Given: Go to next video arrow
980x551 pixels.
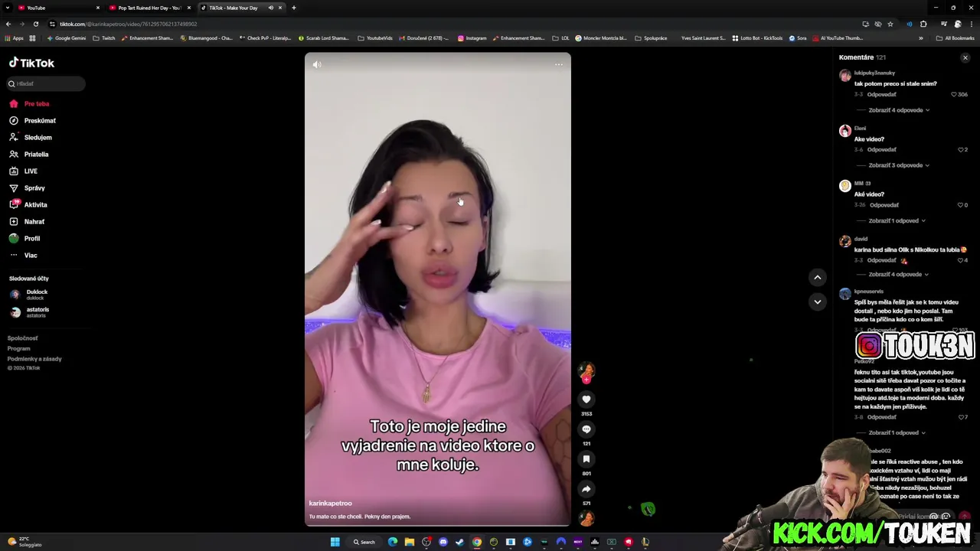Looking at the screenshot, I should tap(818, 302).
